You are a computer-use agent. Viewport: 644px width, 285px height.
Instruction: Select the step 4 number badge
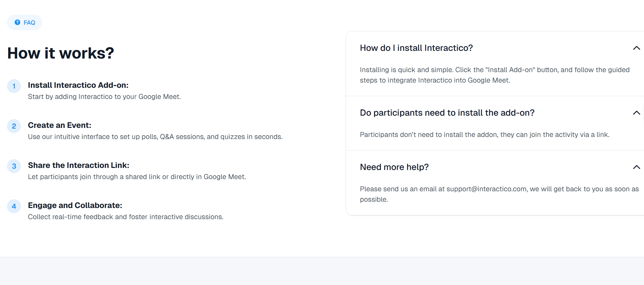(x=14, y=206)
